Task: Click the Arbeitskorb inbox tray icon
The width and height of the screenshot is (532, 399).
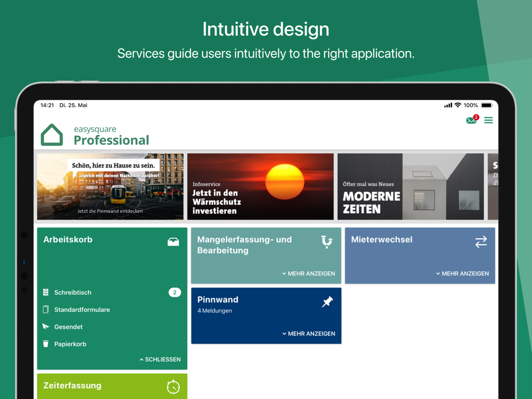Action: coord(173,241)
